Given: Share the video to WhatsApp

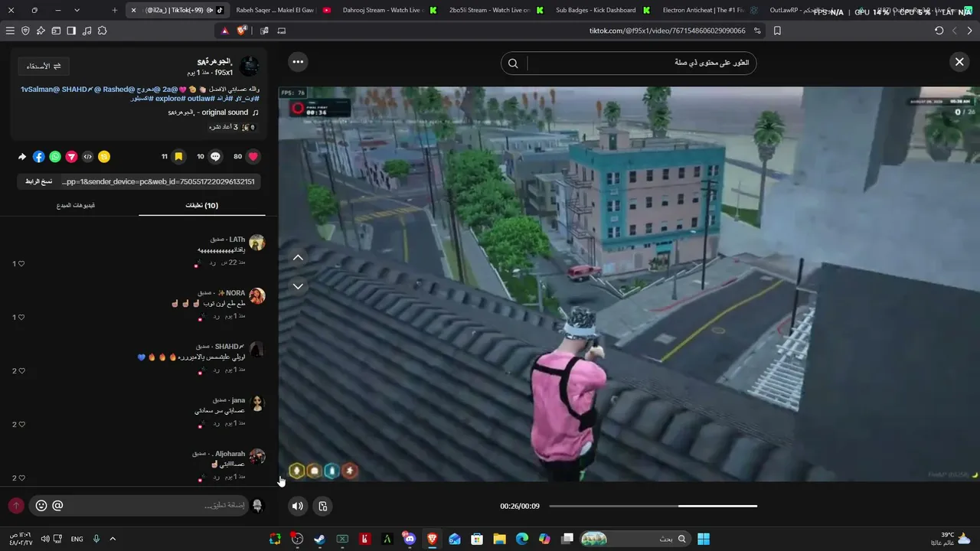Looking at the screenshot, I should pyautogui.click(x=55, y=157).
